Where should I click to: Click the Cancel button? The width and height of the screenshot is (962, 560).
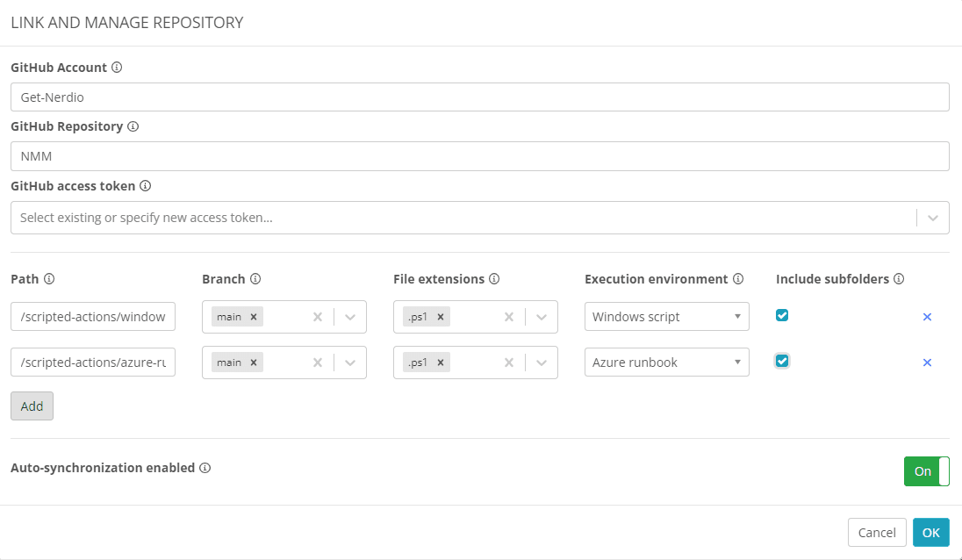[876, 533]
